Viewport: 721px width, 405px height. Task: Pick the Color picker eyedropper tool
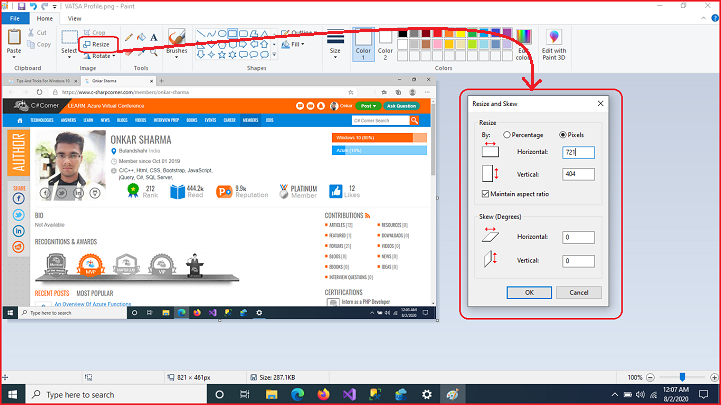[142, 53]
